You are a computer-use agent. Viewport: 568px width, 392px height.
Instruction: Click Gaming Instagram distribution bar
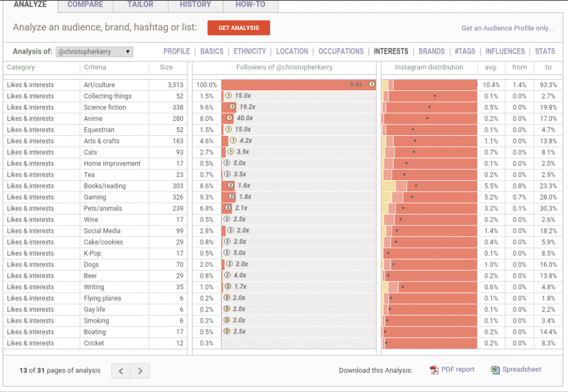click(429, 197)
